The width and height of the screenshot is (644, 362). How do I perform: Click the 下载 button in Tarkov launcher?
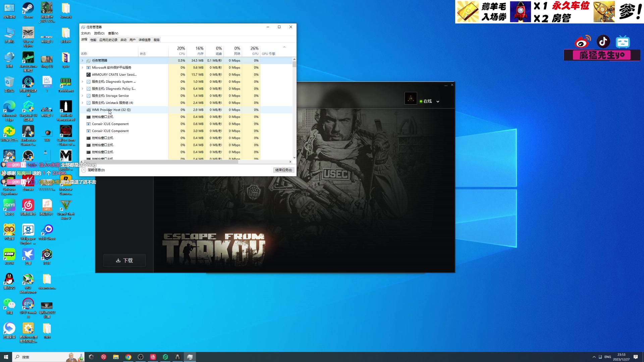click(x=124, y=260)
